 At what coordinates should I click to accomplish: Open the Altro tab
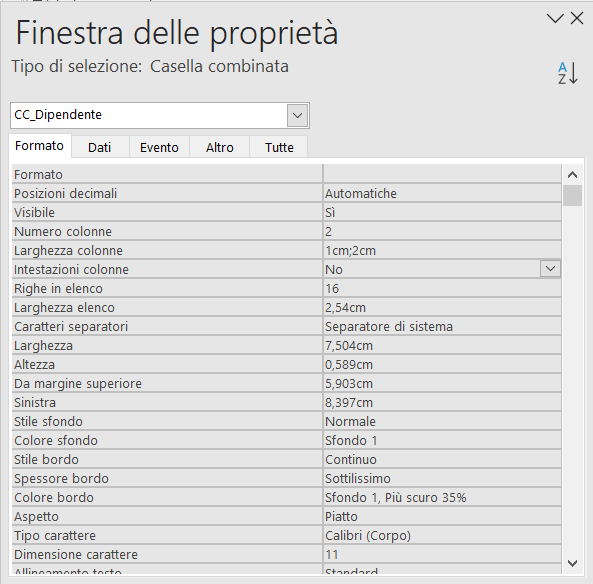click(x=220, y=147)
